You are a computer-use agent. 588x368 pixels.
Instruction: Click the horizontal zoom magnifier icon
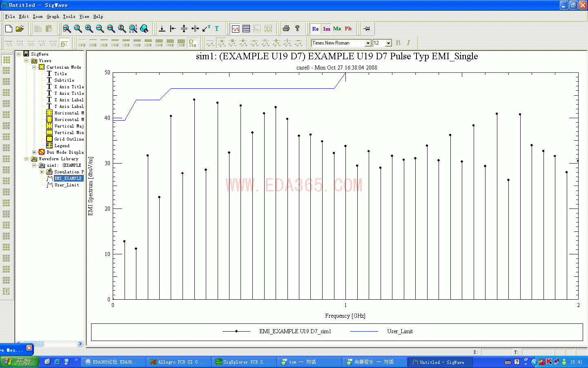111,29
